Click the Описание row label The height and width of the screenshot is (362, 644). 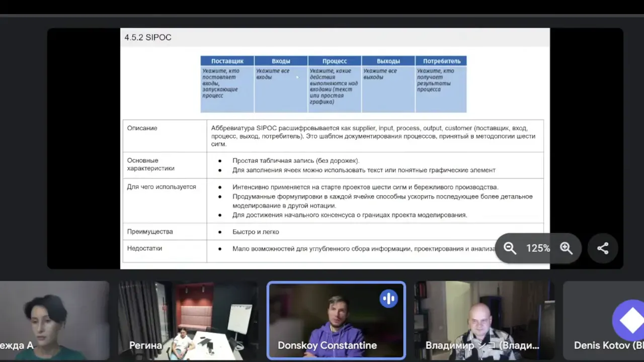[x=142, y=128]
